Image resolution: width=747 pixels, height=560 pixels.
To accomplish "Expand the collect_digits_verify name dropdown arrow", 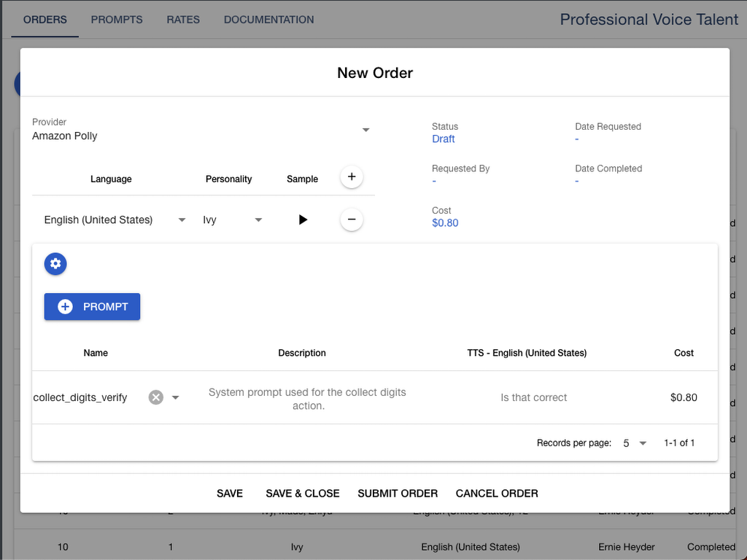I will click(175, 397).
